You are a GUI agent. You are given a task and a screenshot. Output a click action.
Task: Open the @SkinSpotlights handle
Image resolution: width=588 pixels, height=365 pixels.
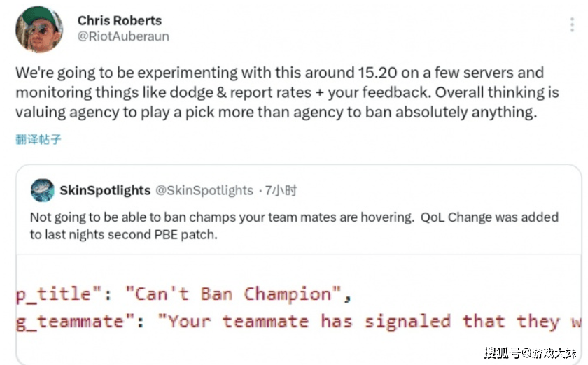coord(204,190)
